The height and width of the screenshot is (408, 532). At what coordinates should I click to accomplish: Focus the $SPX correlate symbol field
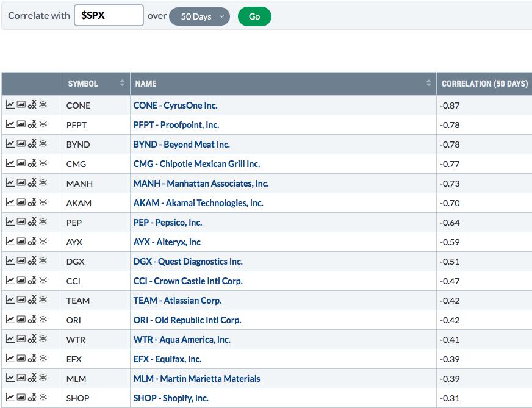click(109, 15)
